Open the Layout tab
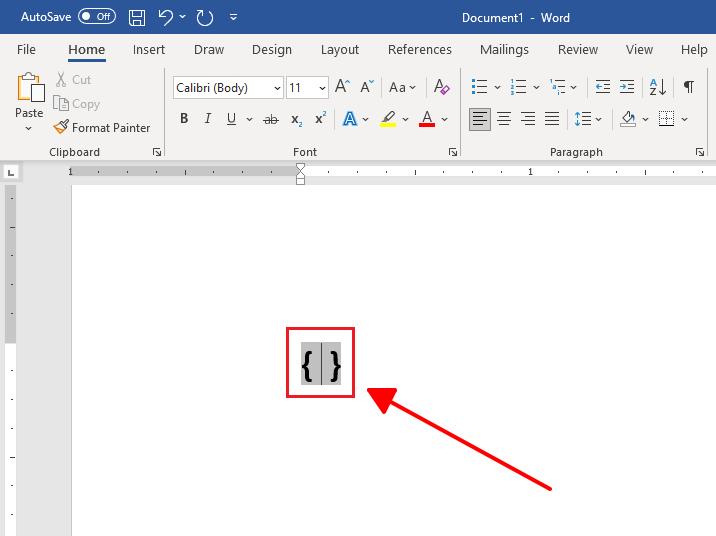Viewport: 716px width, 536px height. point(340,49)
